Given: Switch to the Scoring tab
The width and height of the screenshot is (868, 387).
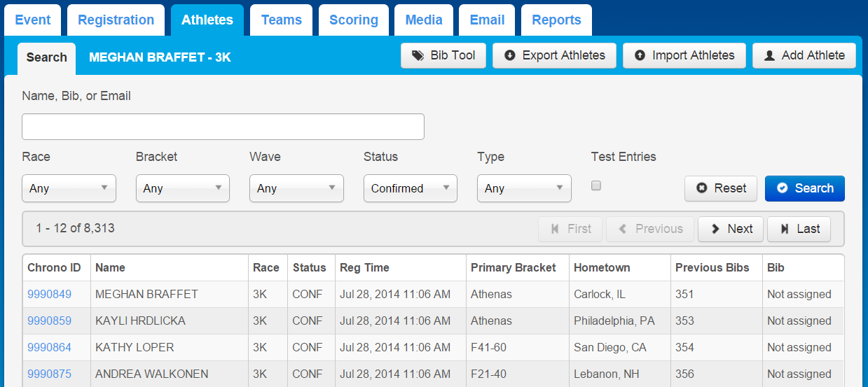Looking at the screenshot, I should tap(354, 20).
